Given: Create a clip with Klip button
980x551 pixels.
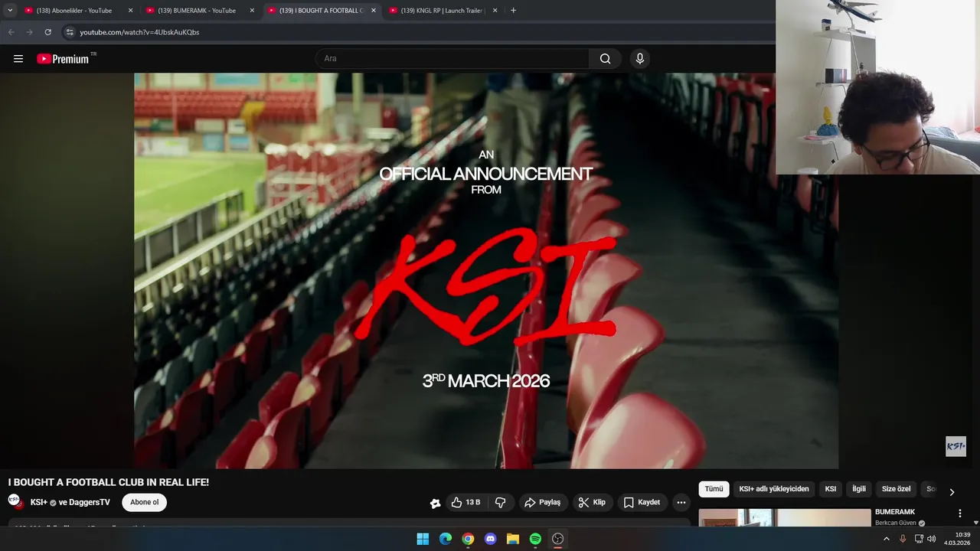Looking at the screenshot, I should tap(593, 503).
